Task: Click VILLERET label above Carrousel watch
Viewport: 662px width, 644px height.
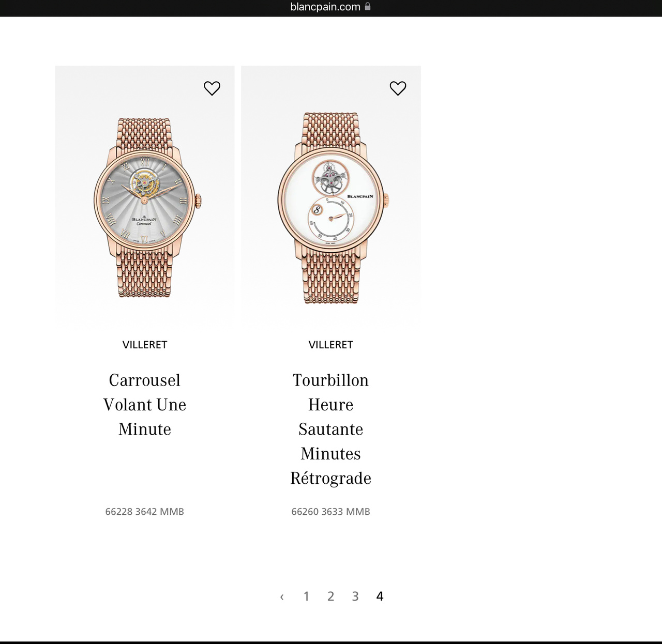Action: tap(145, 345)
